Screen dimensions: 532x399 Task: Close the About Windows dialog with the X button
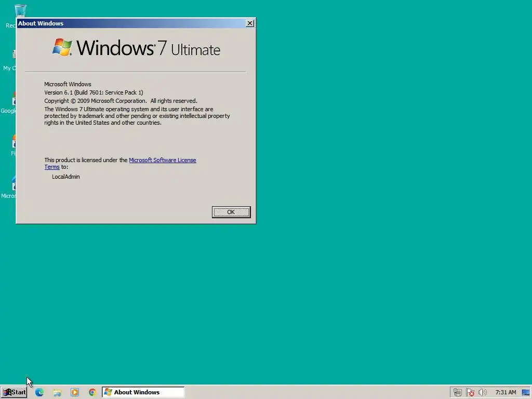click(x=250, y=23)
